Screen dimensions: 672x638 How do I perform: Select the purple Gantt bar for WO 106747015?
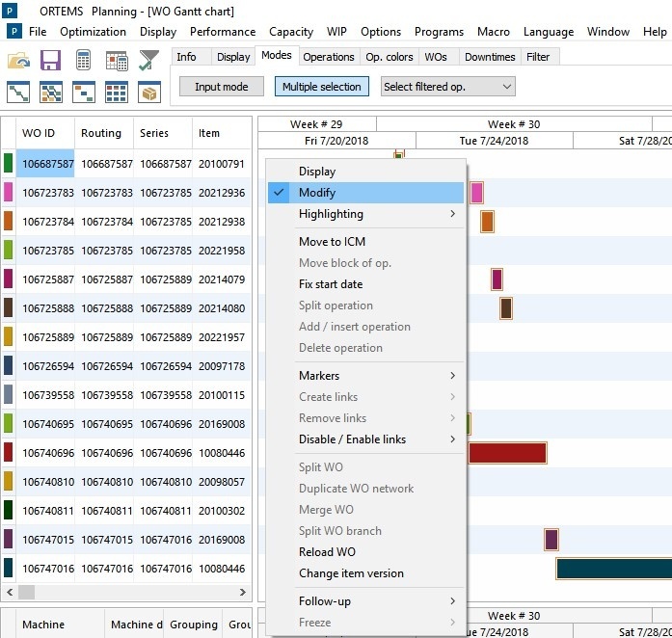point(551,540)
